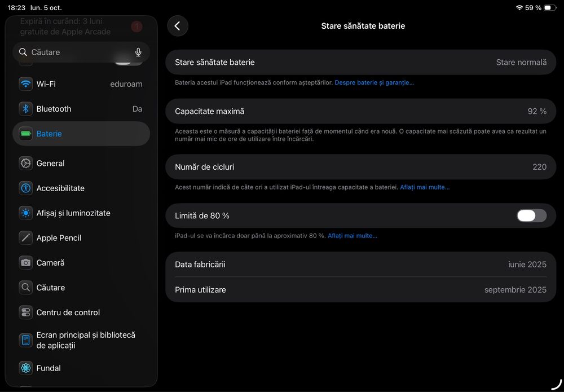
Task: Tap the Fundal flower icon
Action: click(x=25, y=368)
